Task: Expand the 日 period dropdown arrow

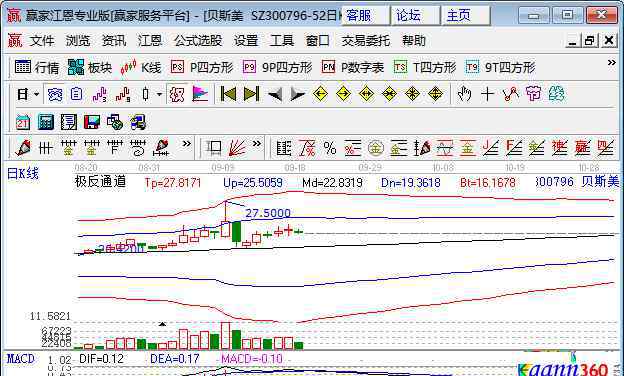Action: click(37, 94)
